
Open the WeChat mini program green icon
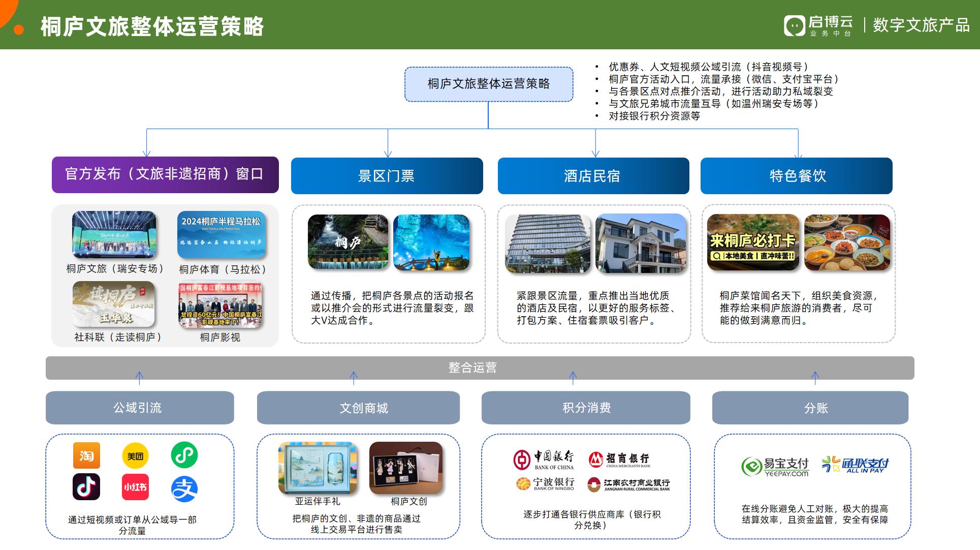(184, 455)
